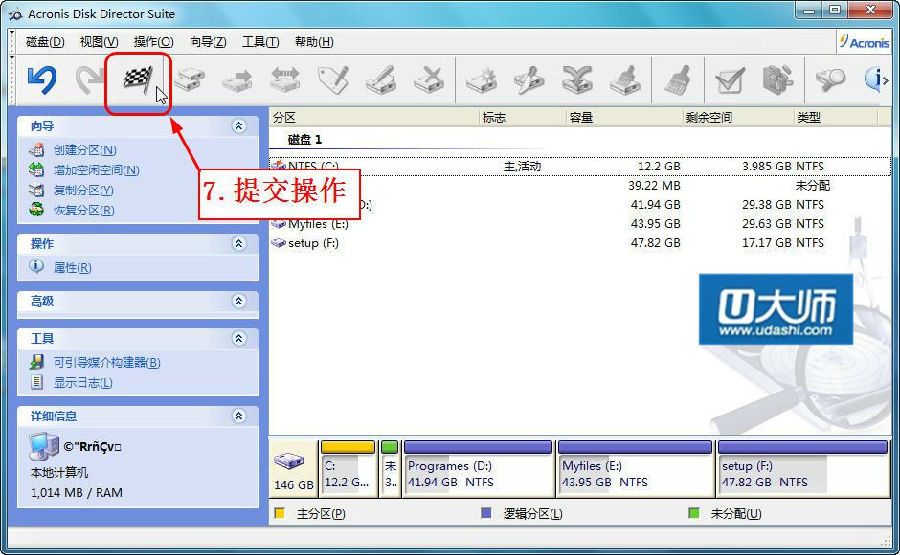The width and height of the screenshot is (900, 555).
Task: Open the 向导(Z) menu
Action: tap(208, 42)
